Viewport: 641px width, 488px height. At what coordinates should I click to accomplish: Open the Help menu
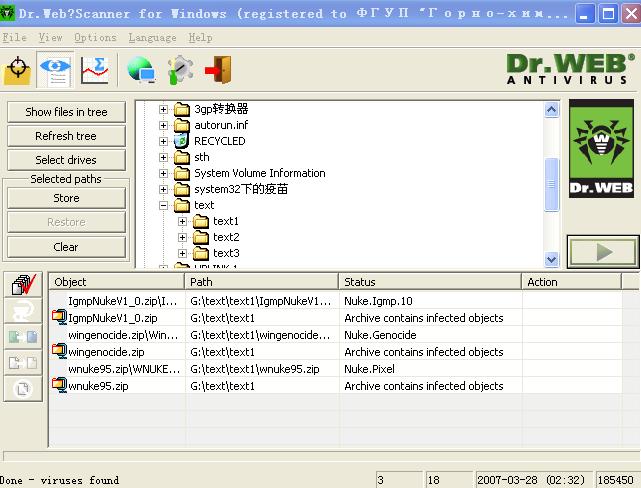(200, 38)
